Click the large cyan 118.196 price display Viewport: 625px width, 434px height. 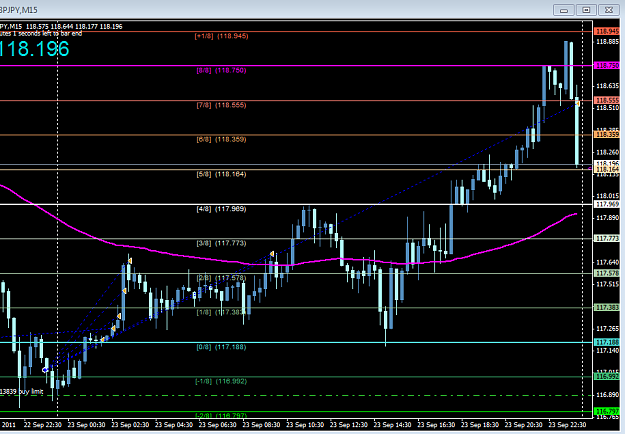(35, 49)
